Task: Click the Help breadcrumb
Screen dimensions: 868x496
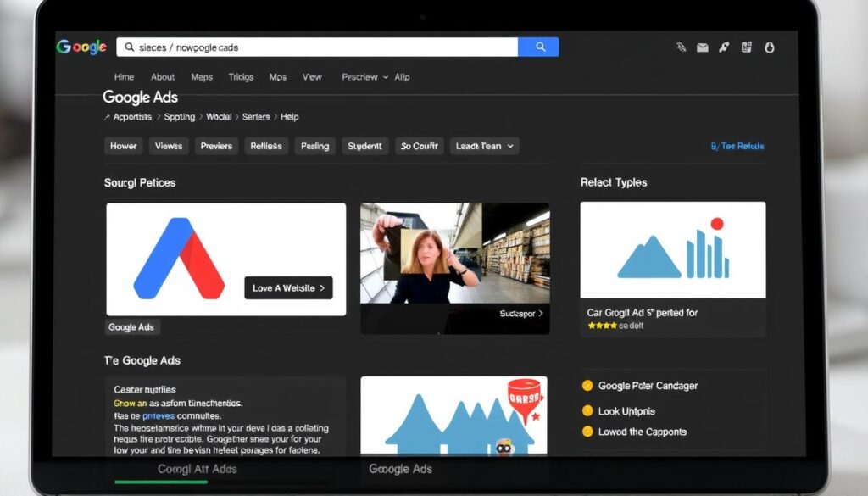Action: tap(290, 117)
